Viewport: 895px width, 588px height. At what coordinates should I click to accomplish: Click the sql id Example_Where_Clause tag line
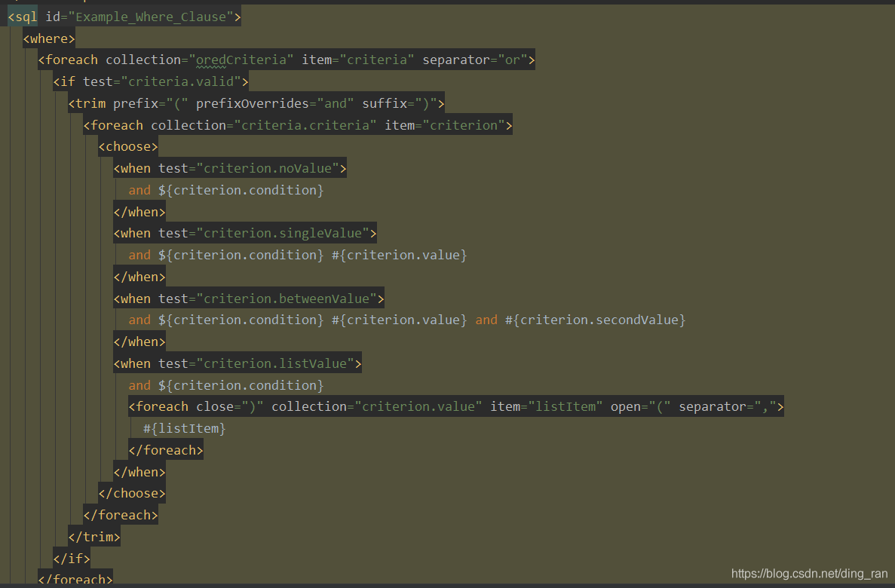click(x=124, y=17)
